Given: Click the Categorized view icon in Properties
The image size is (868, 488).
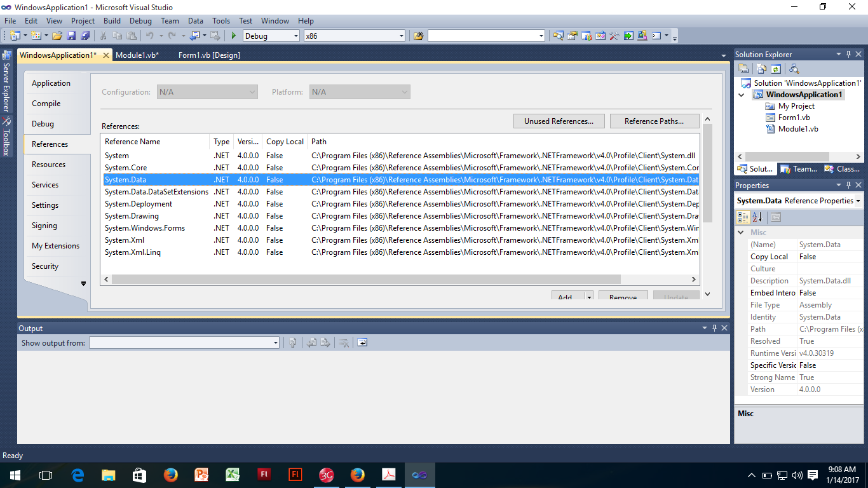Looking at the screenshot, I should click(x=743, y=217).
